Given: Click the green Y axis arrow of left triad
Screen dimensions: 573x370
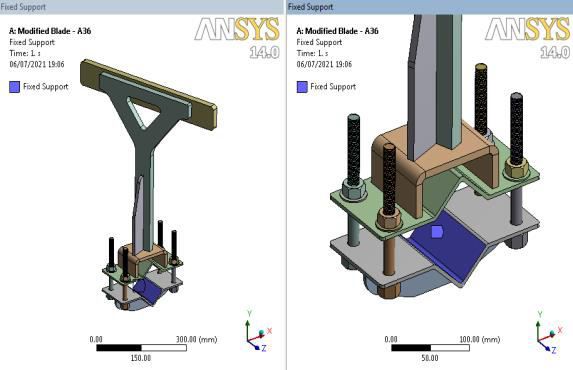Looking at the screenshot, I should click(x=248, y=331).
